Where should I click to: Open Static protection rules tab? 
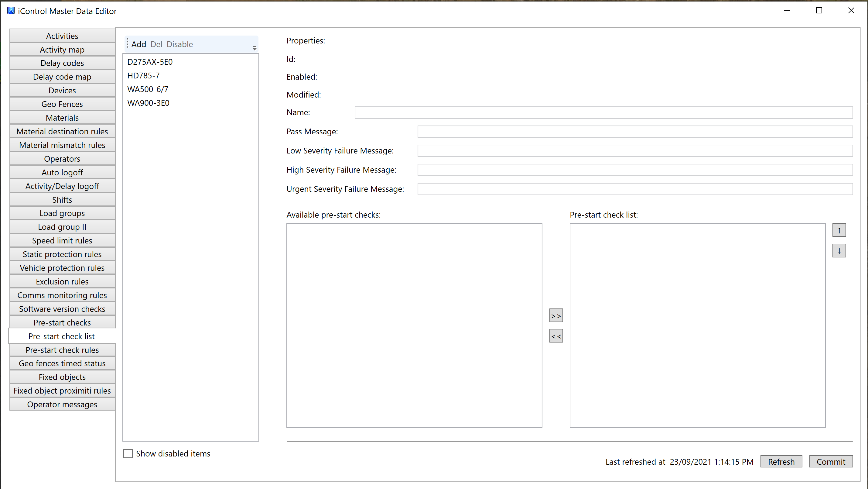62,254
